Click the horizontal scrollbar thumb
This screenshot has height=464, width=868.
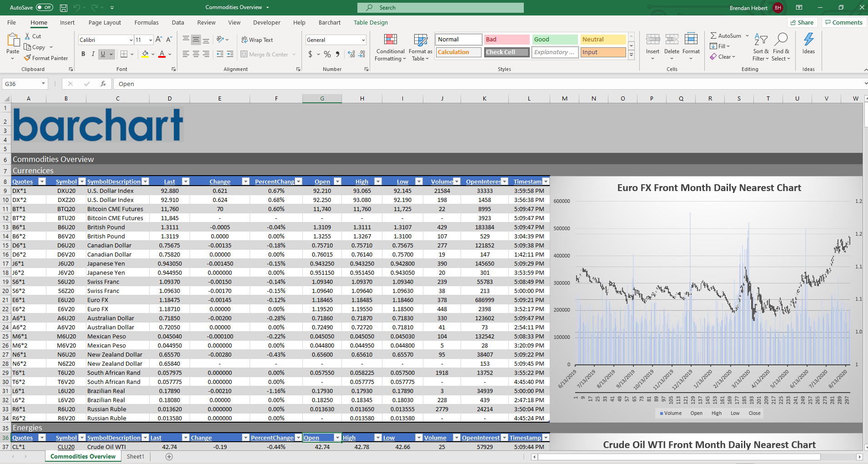(x=679, y=457)
